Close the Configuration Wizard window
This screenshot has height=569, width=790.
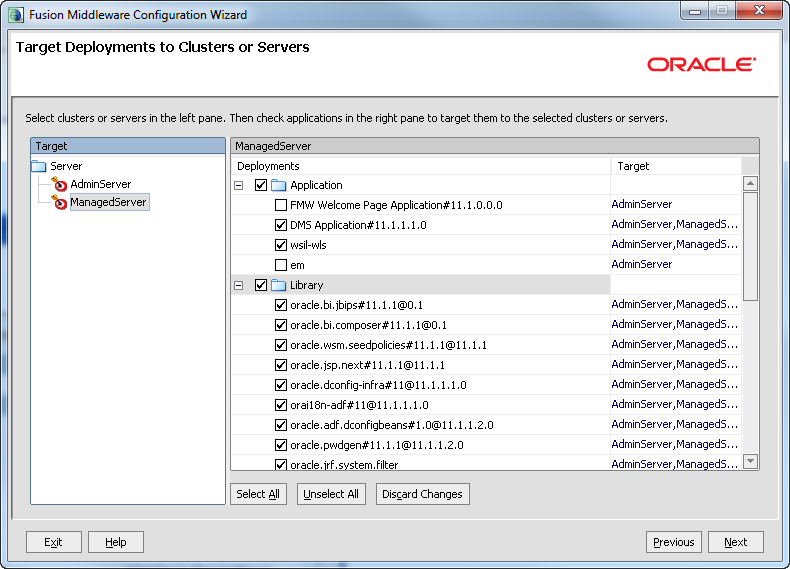pos(759,11)
